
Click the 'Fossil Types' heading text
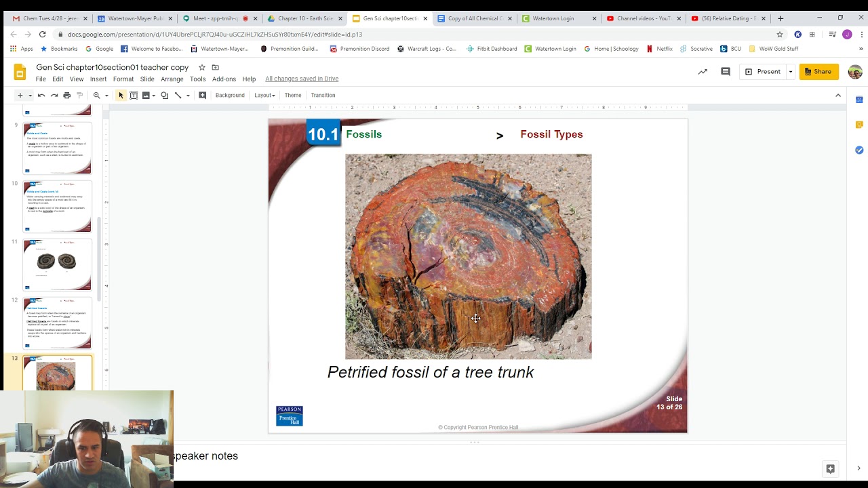click(551, 134)
